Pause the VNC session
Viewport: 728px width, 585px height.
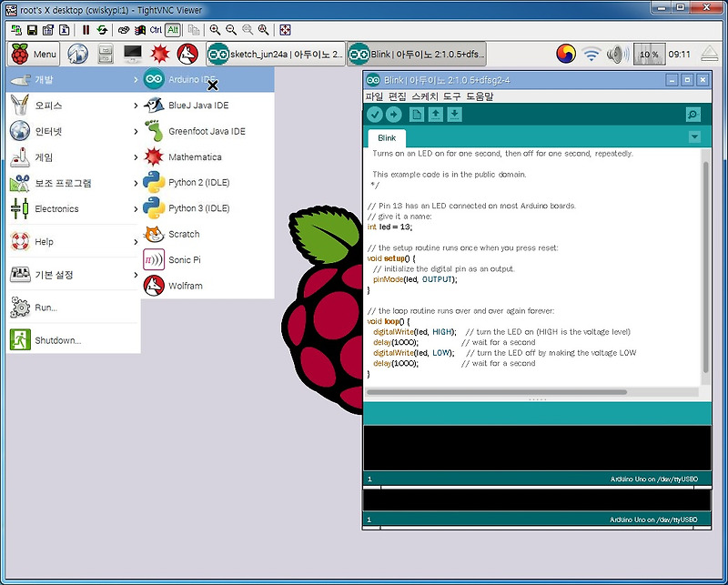(x=86, y=30)
